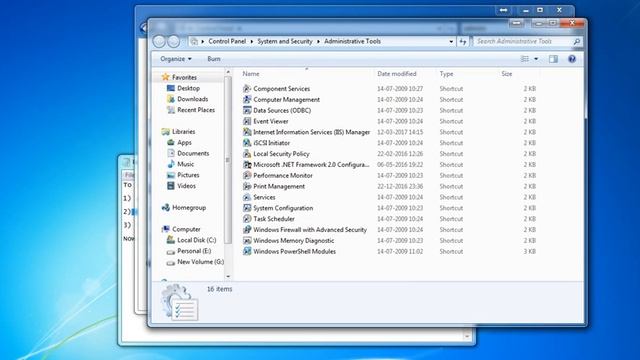Select the Computer Management icon
Viewport: 640px width, 360px height.
247,100
